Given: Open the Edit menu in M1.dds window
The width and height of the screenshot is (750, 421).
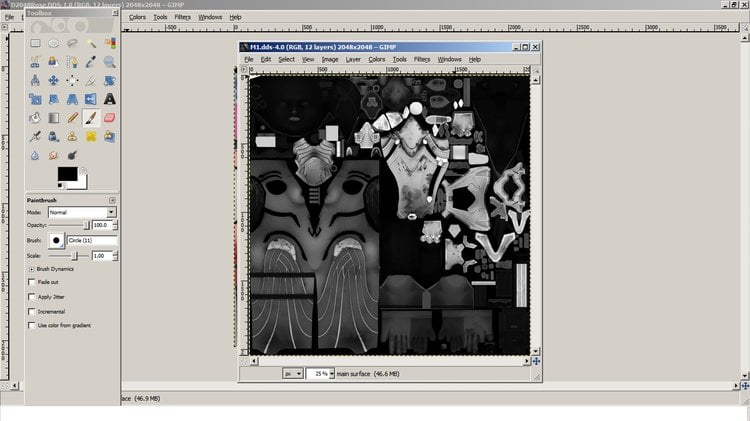Looking at the screenshot, I should coord(266,59).
